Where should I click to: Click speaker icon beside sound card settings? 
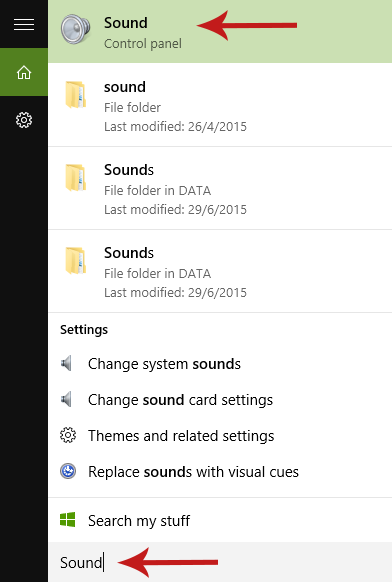pyautogui.click(x=66, y=399)
